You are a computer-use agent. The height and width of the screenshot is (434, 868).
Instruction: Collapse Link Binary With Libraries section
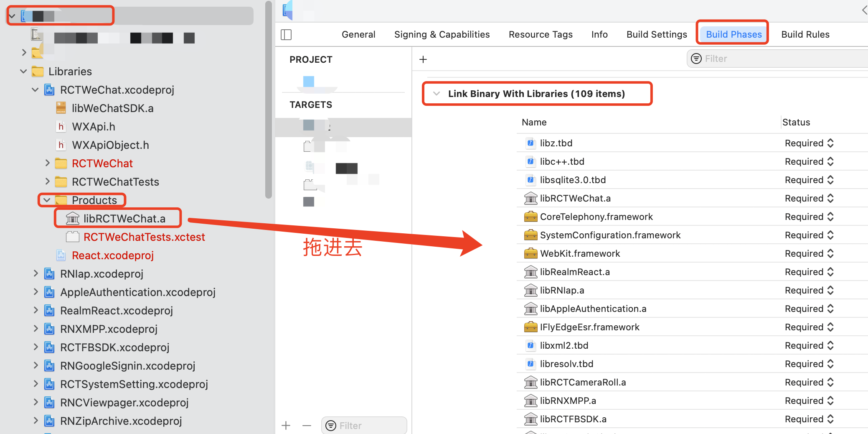(437, 94)
